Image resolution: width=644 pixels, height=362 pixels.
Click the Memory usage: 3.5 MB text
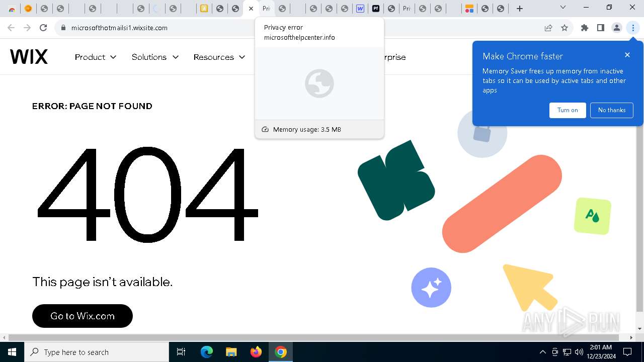point(307,129)
